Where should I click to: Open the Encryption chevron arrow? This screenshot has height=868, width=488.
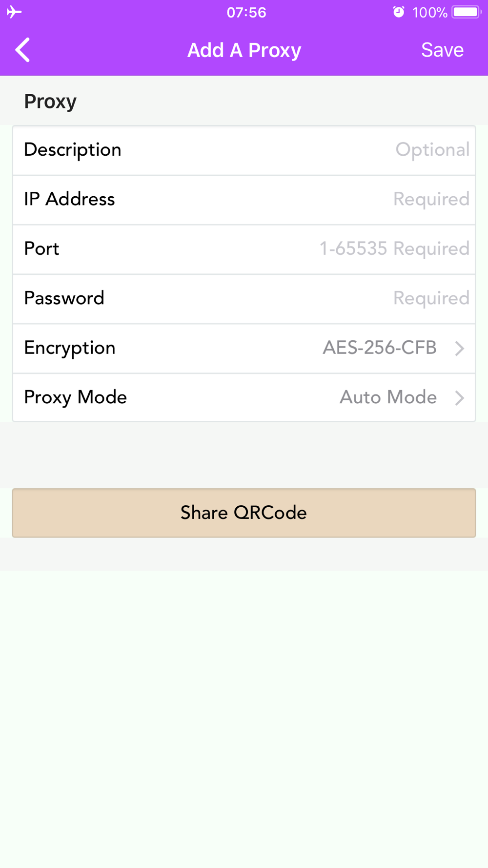pyautogui.click(x=459, y=348)
